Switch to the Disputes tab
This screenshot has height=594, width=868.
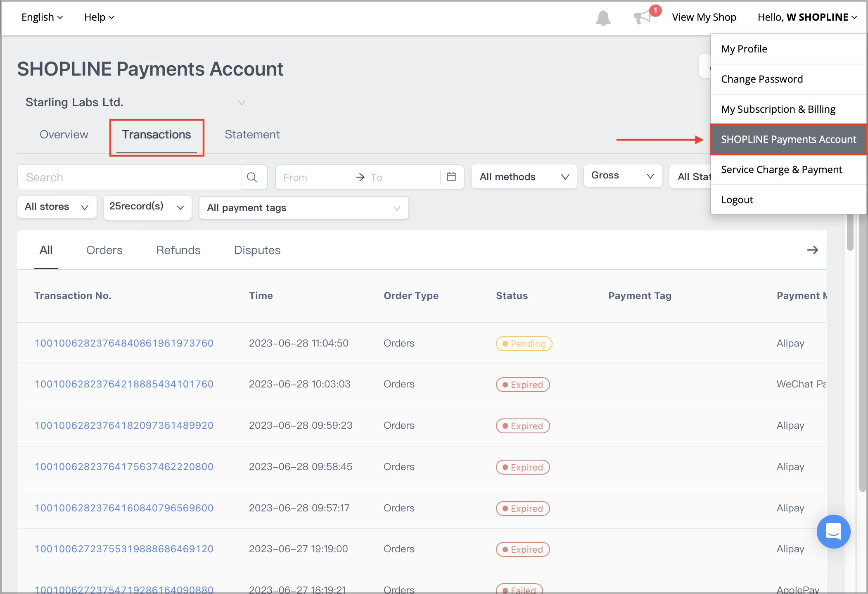pos(257,250)
